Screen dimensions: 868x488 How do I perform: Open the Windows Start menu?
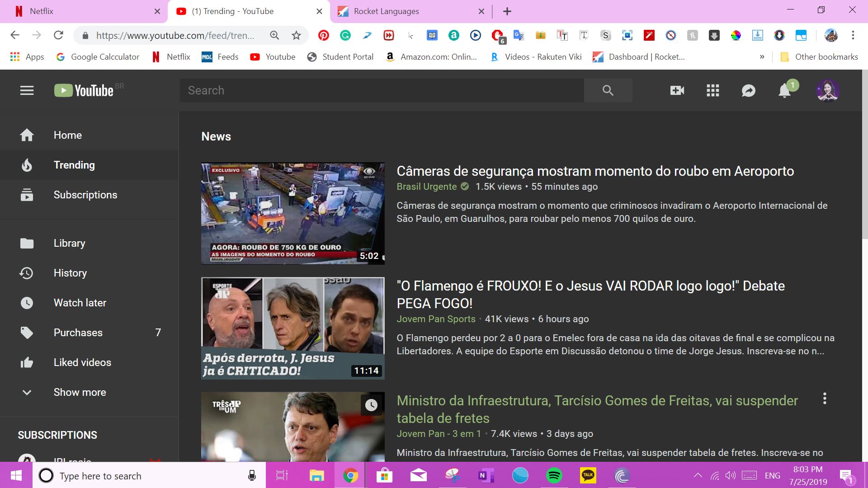point(16,475)
